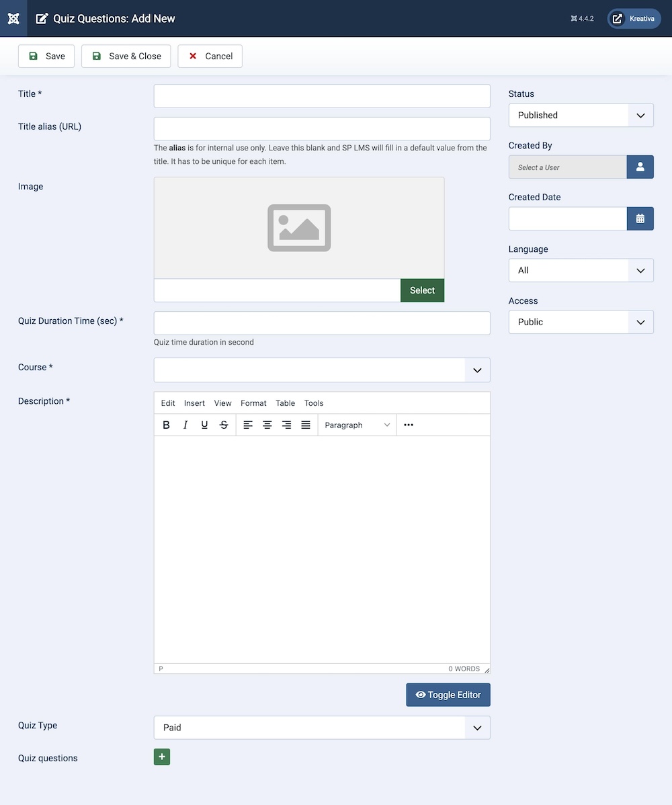The height and width of the screenshot is (805, 672).
Task: Apply italic formatting in editor
Action: click(185, 425)
